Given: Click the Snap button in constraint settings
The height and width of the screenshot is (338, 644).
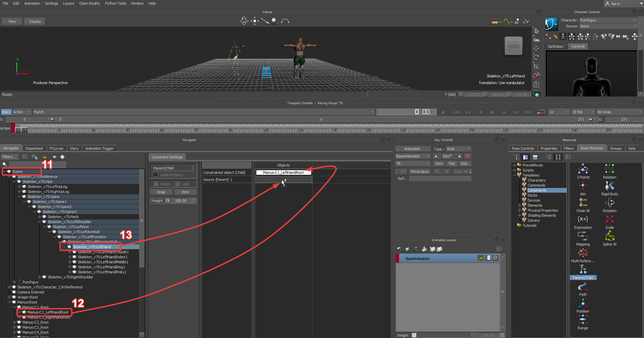Looking at the screenshot, I should click(161, 192).
